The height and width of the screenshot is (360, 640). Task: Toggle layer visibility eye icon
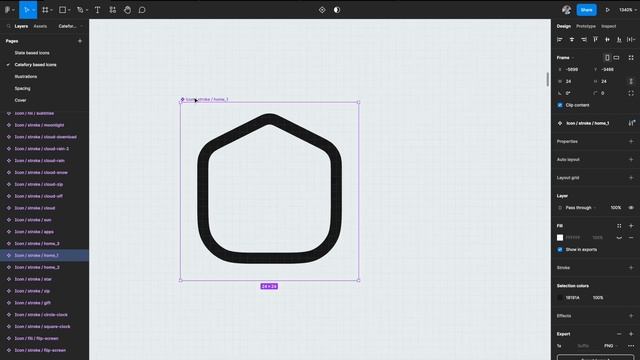pos(631,208)
